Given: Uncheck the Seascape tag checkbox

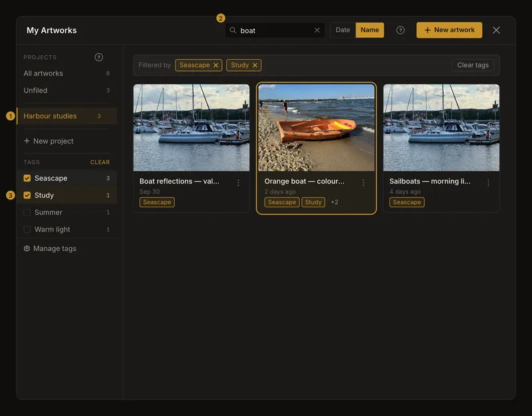Looking at the screenshot, I should 27,178.
